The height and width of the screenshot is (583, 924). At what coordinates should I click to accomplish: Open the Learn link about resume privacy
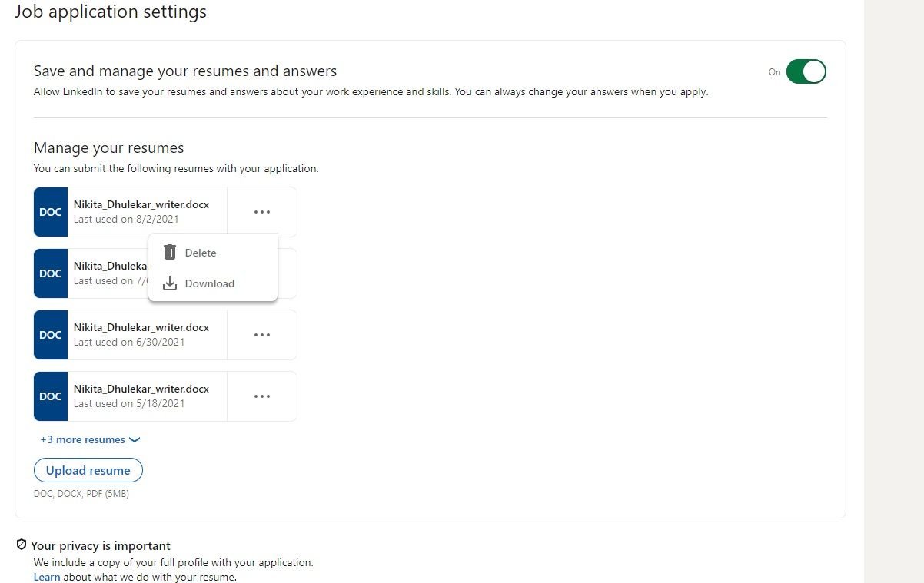(47, 577)
